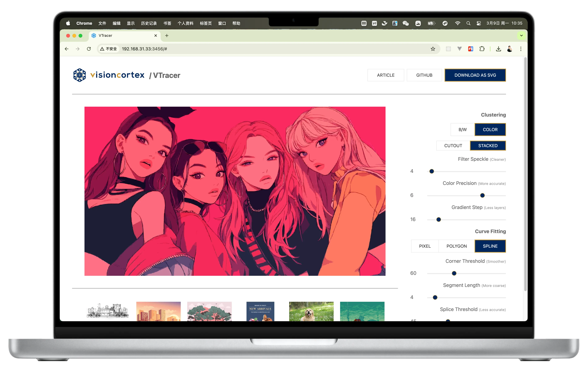Open the 历史记录 menu
This screenshot has height=371, width=588.
(x=149, y=23)
